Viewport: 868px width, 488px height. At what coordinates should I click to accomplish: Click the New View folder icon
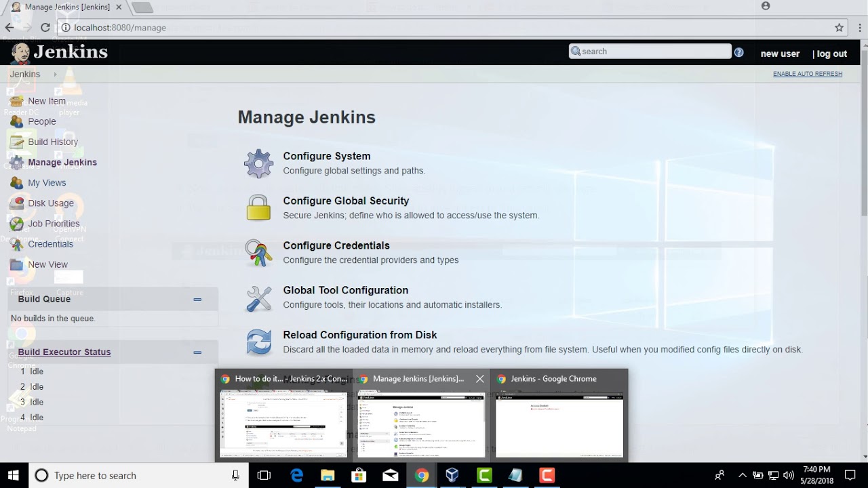(x=16, y=264)
